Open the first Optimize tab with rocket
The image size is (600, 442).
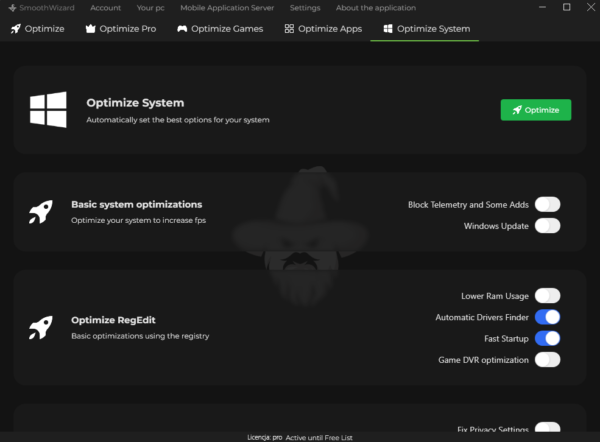[x=38, y=29]
